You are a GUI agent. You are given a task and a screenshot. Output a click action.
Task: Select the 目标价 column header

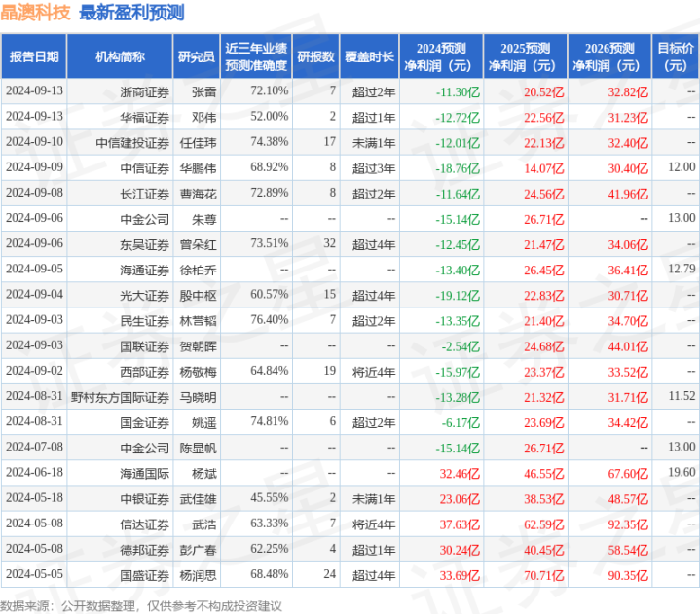pos(676,56)
